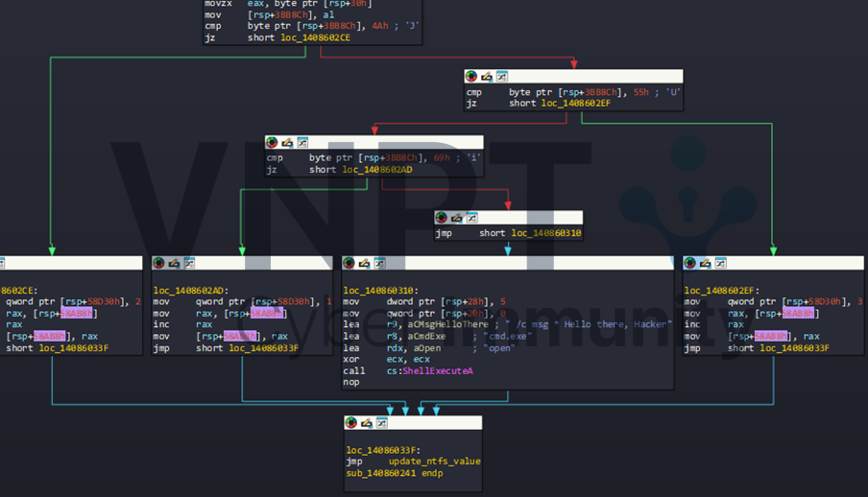Click the graph group icon on node loc_1408602EF

pos(720,262)
